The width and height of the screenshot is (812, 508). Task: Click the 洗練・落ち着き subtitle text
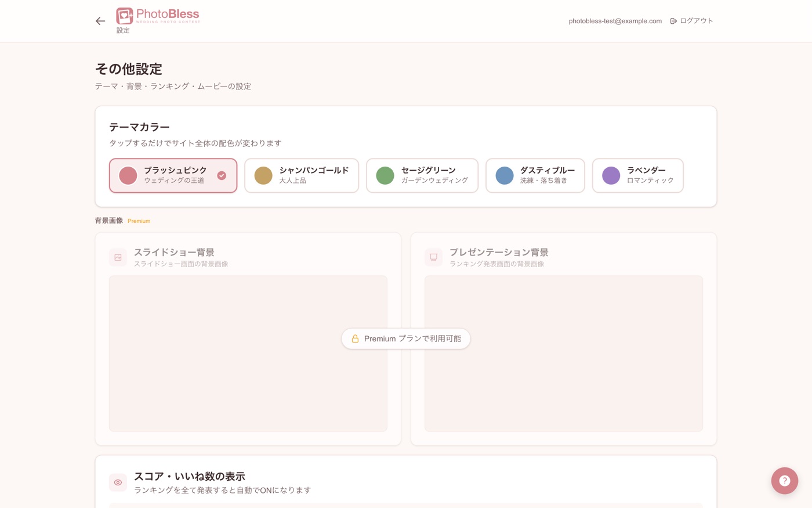click(543, 181)
